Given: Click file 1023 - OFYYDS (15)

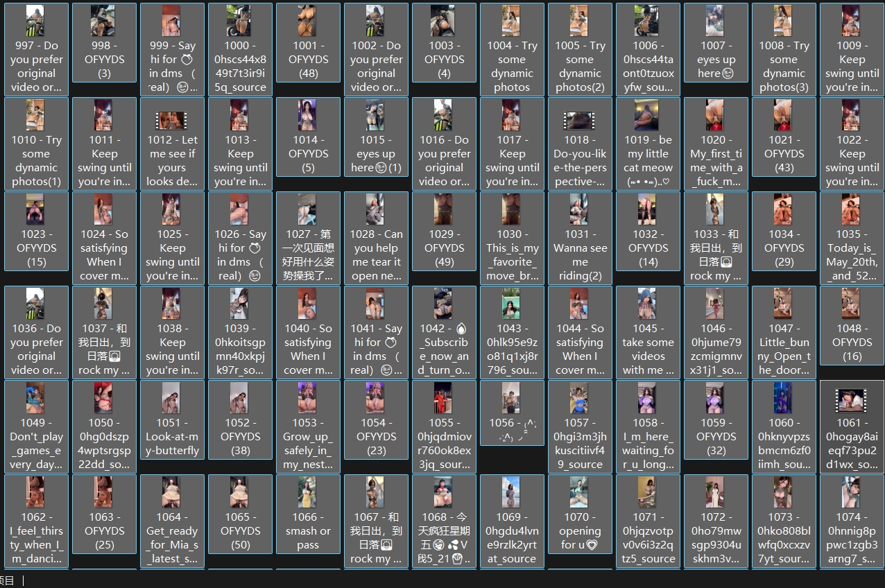Looking at the screenshot, I should (36, 237).
